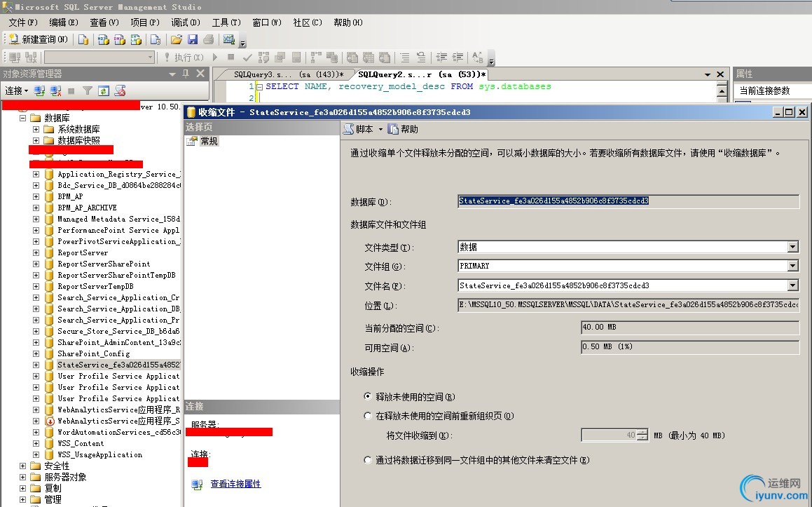
Task: Expand the 系统数据库 folder node
Action: [36, 129]
